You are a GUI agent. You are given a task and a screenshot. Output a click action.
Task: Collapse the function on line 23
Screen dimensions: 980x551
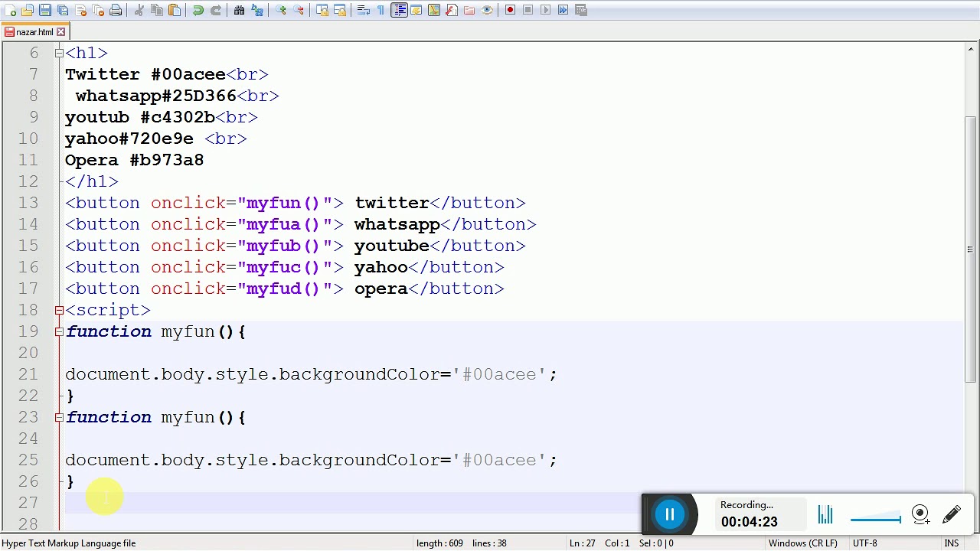(59, 417)
